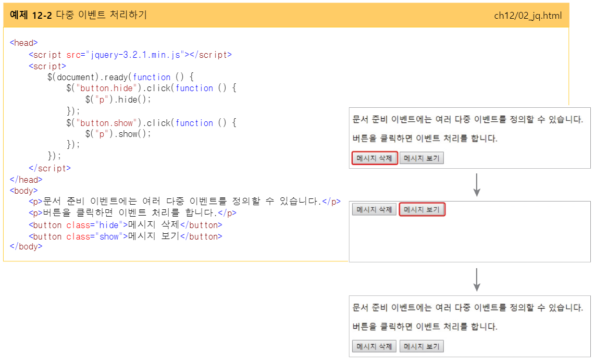Click 메시지 보기 beside the red-outlined 삭제 button

pyautogui.click(x=422, y=158)
